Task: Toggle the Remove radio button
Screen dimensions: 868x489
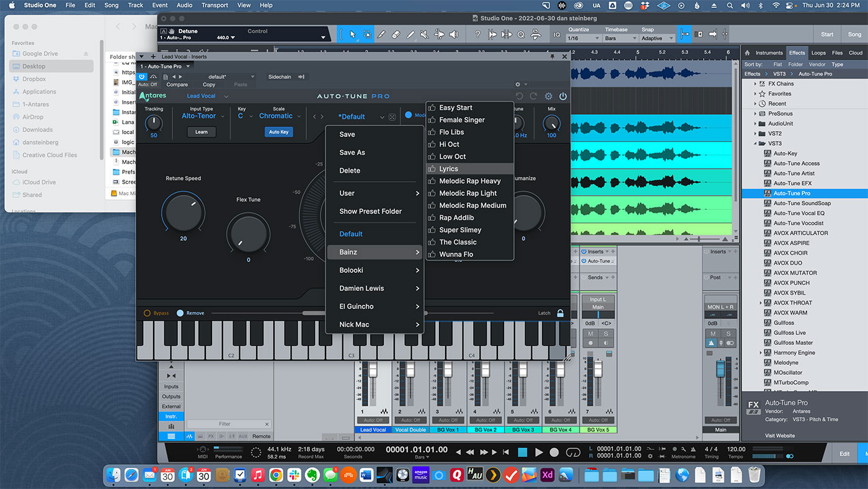Action: [180, 313]
